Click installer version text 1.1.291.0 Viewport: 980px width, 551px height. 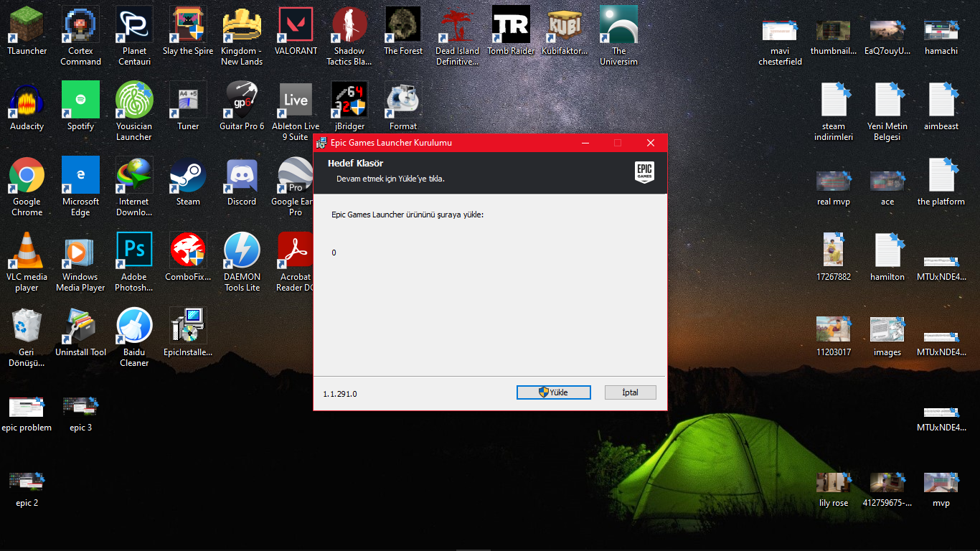[x=340, y=394]
